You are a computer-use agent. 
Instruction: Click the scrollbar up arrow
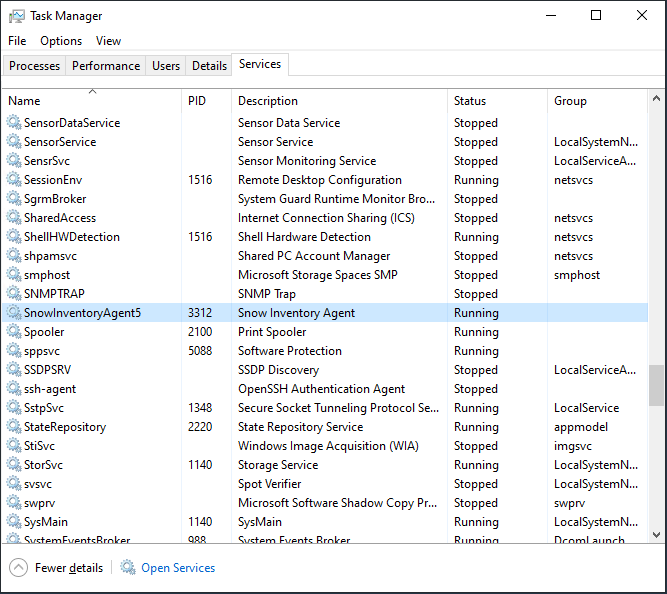pos(656,98)
